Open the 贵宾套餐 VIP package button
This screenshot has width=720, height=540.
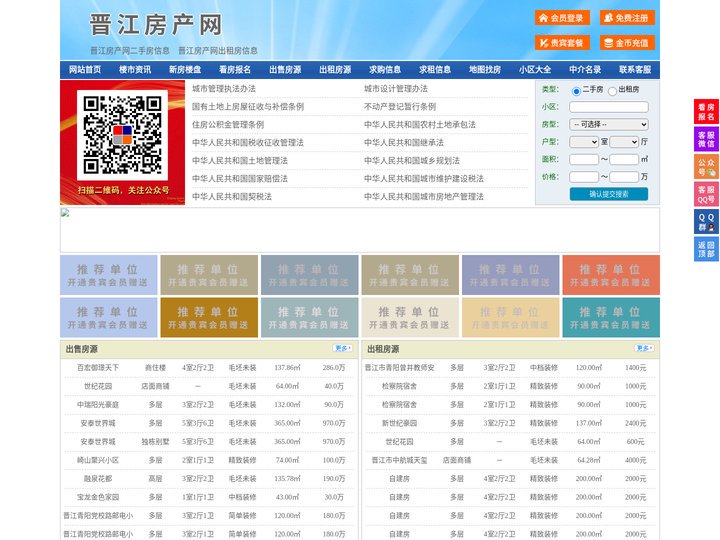click(562, 43)
